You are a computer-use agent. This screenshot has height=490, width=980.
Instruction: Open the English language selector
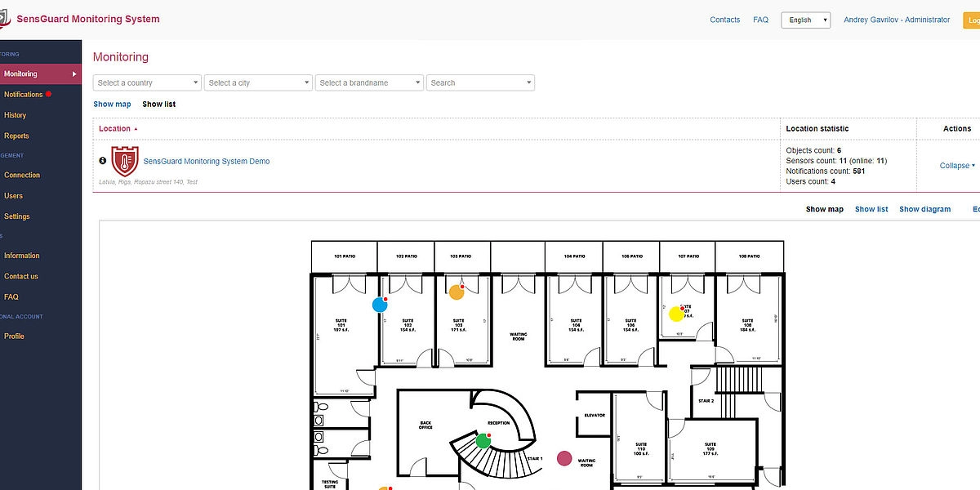tap(805, 20)
